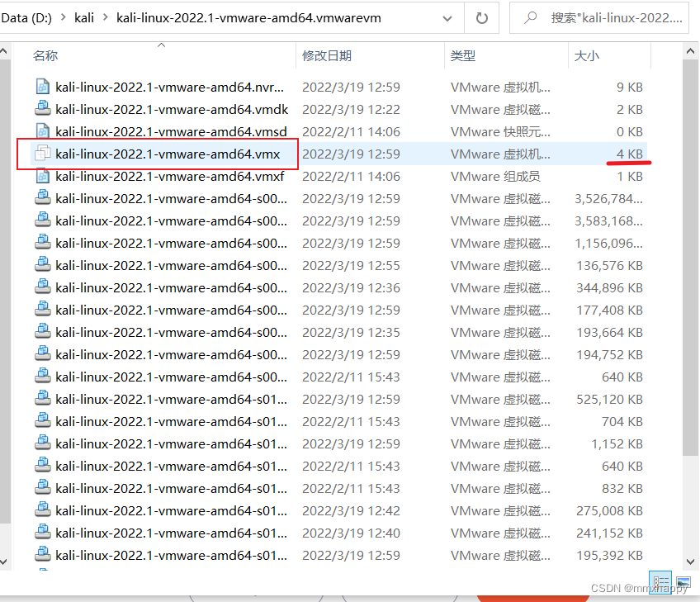This screenshot has width=700, height=602.
Task: Click the disk icon of the 1,152 KB file
Action: pos(42,443)
